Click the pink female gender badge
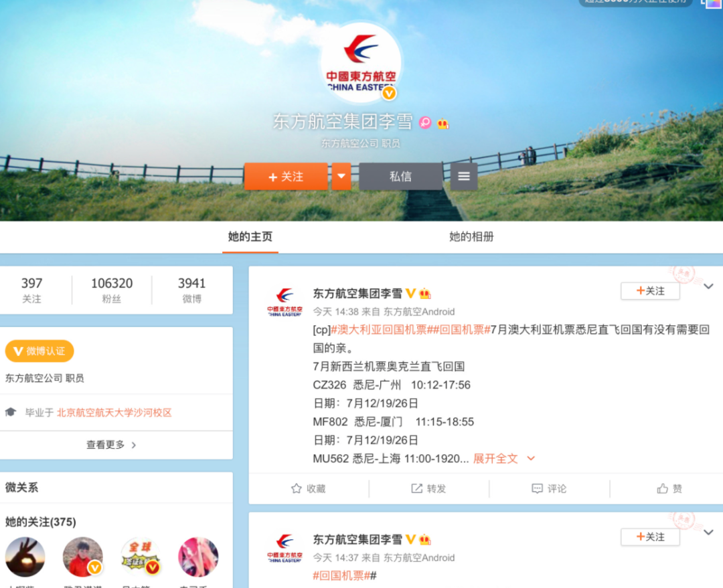723x588 pixels. (425, 122)
